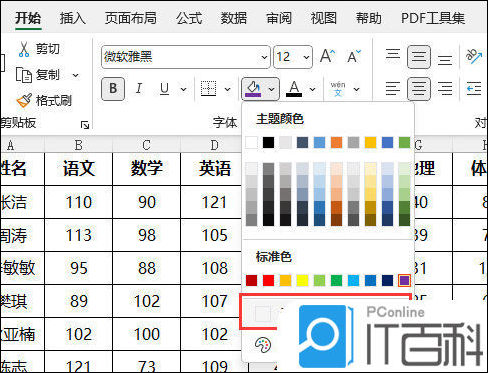Open the 审阅 tab
The height and width of the screenshot is (373, 488).
pyautogui.click(x=279, y=18)
